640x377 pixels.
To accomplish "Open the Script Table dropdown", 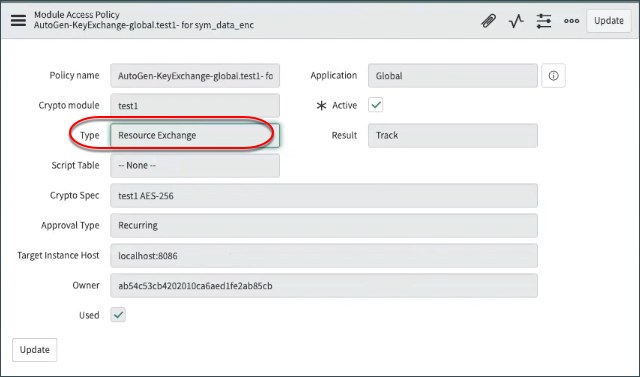I will point(195,165).
